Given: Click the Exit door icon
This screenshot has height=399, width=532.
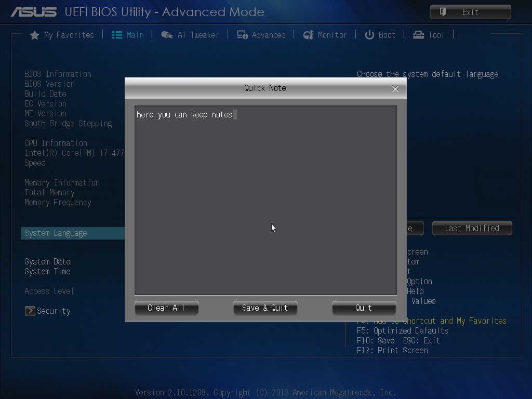Looking at the screenshot, I should click(x=443, y=12).
